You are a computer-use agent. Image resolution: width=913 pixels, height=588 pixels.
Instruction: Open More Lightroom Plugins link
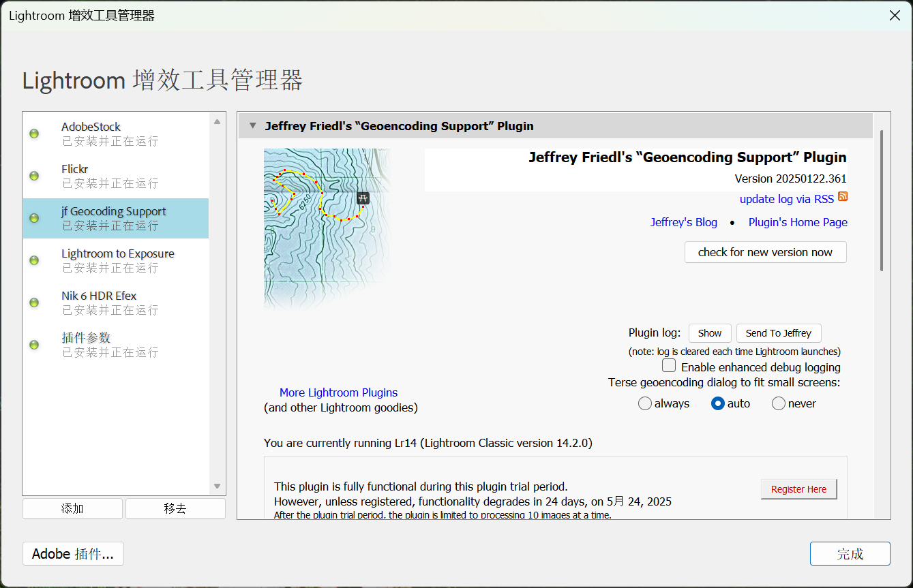[x=338, y=392]
